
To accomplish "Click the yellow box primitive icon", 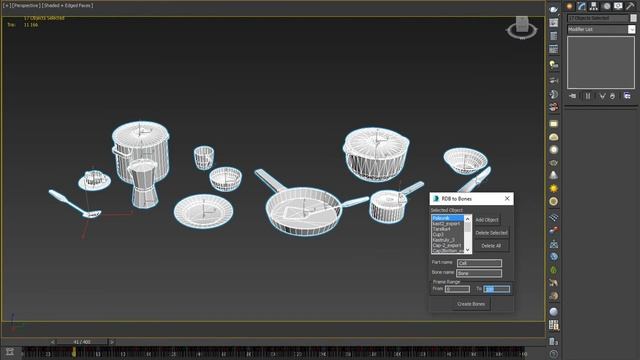I will pyautogui.click(x=553, y=124).
